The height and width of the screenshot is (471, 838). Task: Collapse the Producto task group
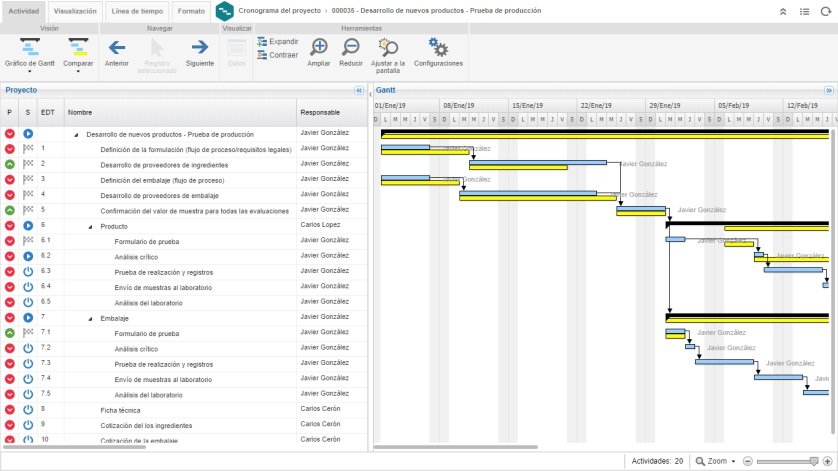pos(90,227)
